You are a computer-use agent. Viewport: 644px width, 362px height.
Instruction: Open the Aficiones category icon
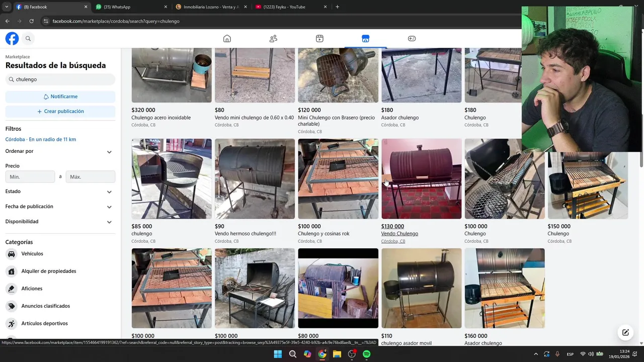coord(12,289)
